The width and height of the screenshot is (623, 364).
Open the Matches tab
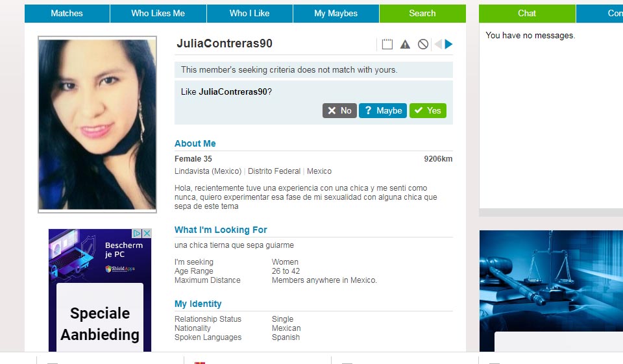click(x=67, y=14)
